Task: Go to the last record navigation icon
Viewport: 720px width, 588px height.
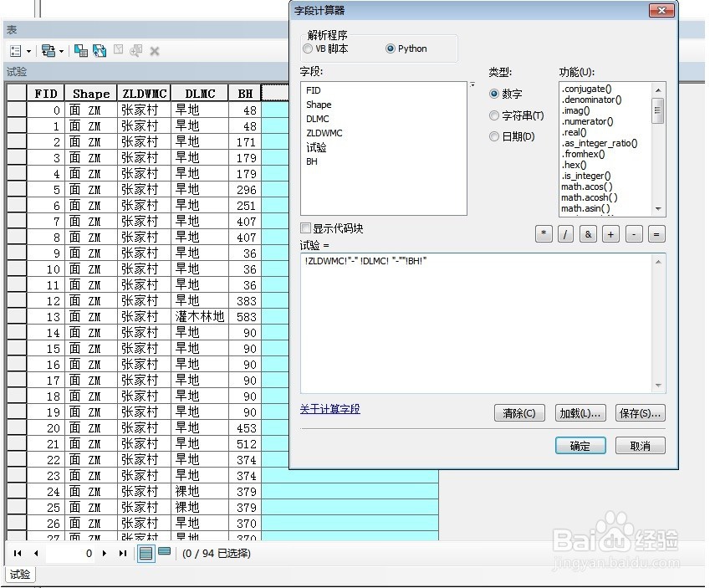Action: point(123,553)
